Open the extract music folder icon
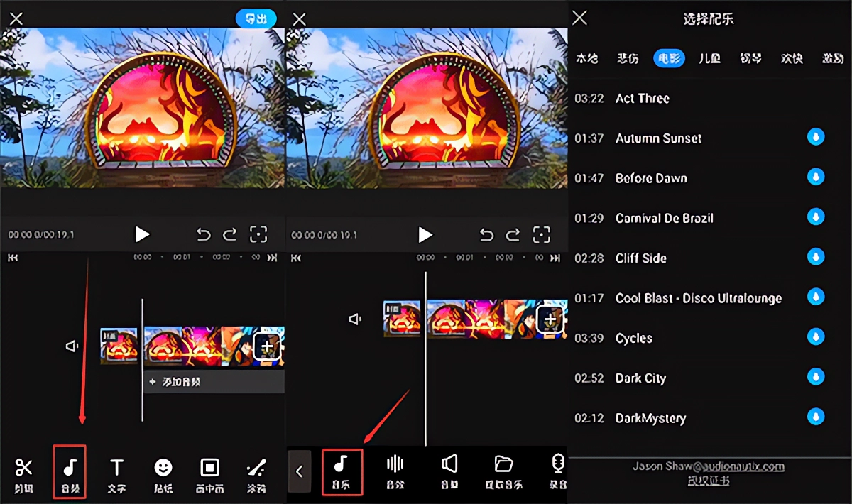 click(x=503, y=471)
